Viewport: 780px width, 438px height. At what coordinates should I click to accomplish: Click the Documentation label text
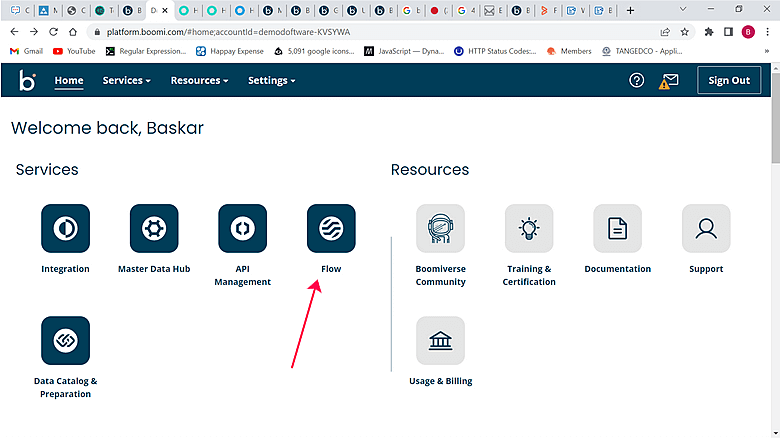click(617, 269)
